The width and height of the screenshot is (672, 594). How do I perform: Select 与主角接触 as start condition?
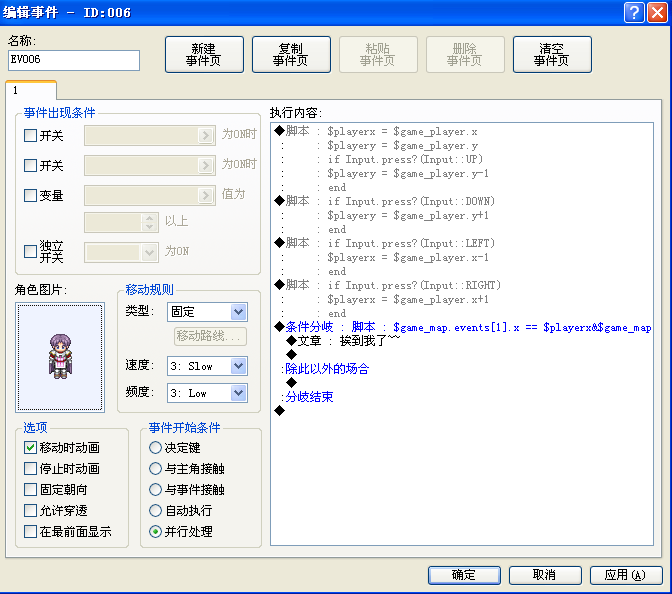pos(155,468)
